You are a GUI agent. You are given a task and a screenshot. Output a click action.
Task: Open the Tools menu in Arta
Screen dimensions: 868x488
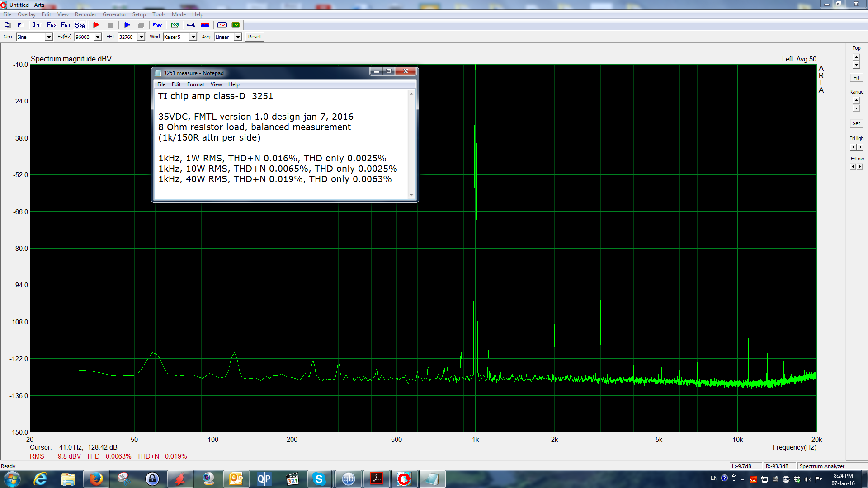tap(159, 14)
